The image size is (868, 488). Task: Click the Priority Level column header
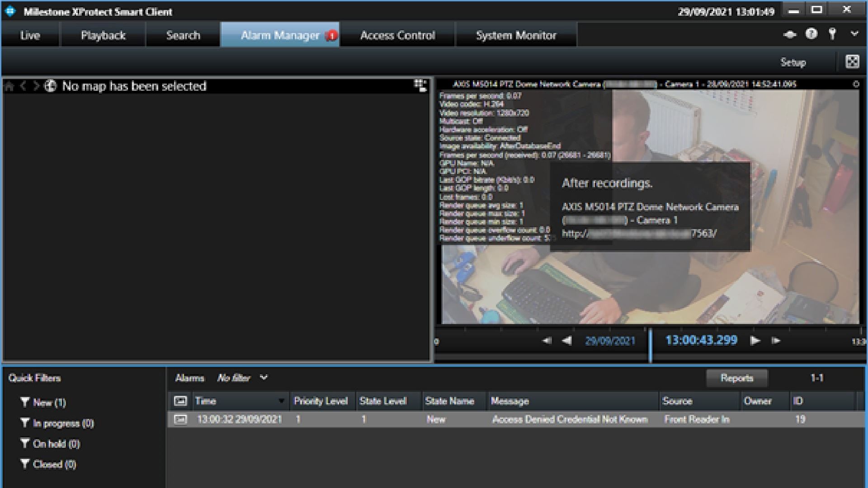[322, 401]
